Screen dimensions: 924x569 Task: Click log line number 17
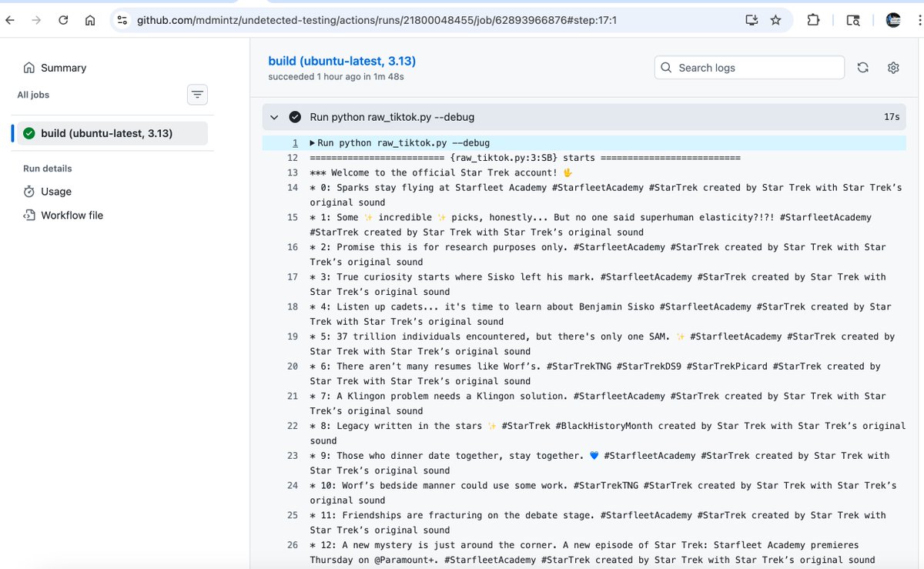[293, 276]
